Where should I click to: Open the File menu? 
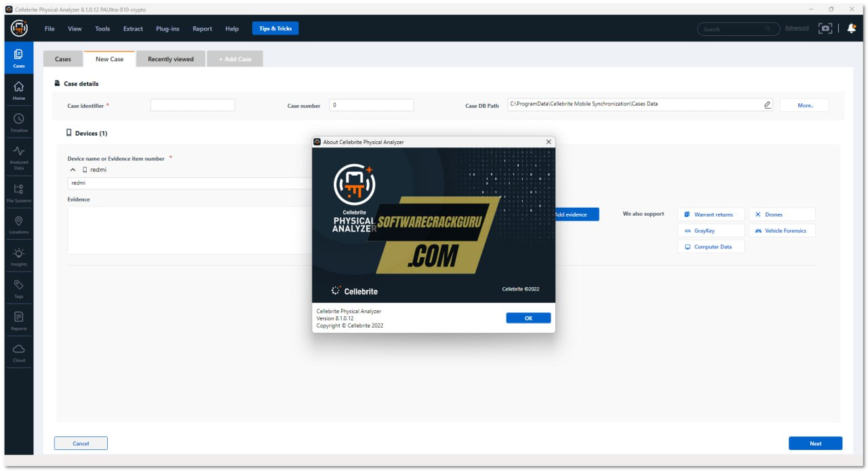pyautogui.click(x=50, y=29)
